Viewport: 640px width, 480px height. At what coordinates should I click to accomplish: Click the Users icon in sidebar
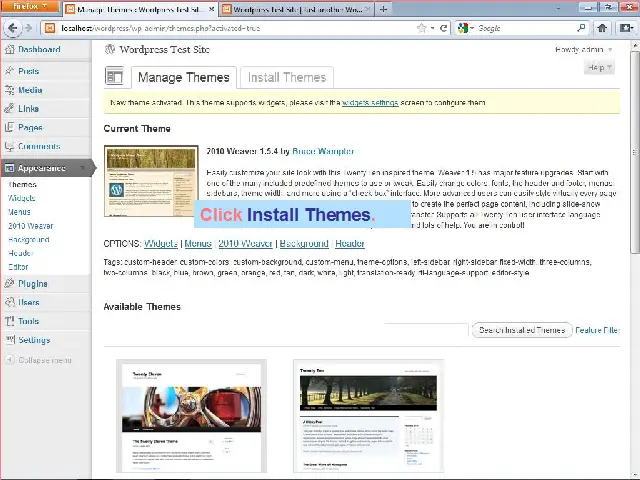click(9, 302)
